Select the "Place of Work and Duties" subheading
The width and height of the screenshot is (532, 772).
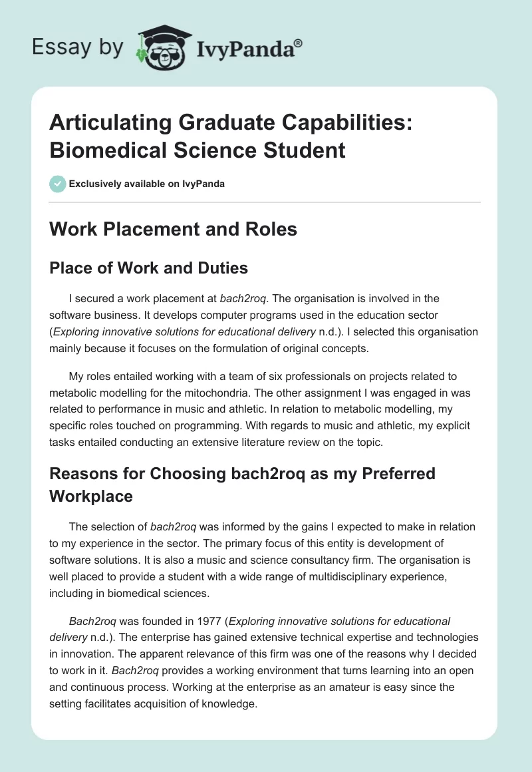pyautogui.click(x=150, y=268)
